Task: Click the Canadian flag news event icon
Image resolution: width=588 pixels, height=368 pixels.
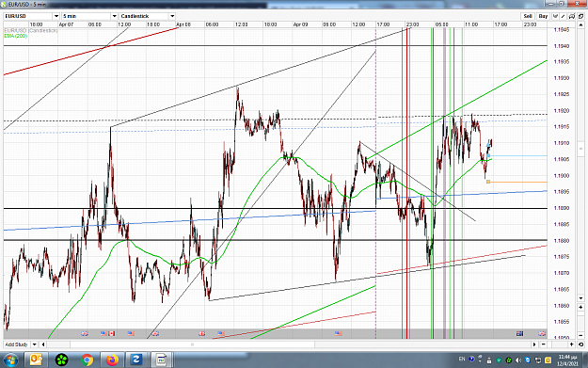Action: 112,333
